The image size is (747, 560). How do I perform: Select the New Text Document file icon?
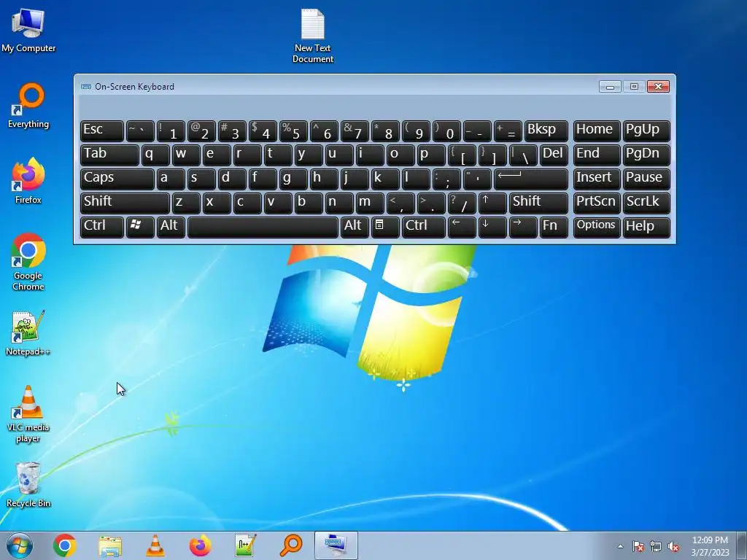tap(312, 36)
